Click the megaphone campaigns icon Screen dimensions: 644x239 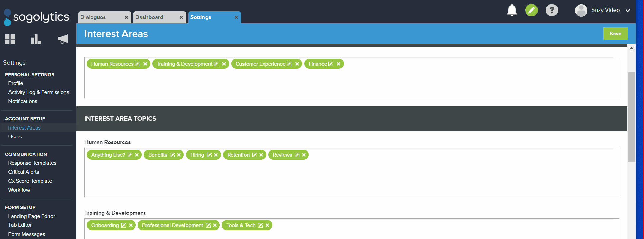(x=63, y=39)
